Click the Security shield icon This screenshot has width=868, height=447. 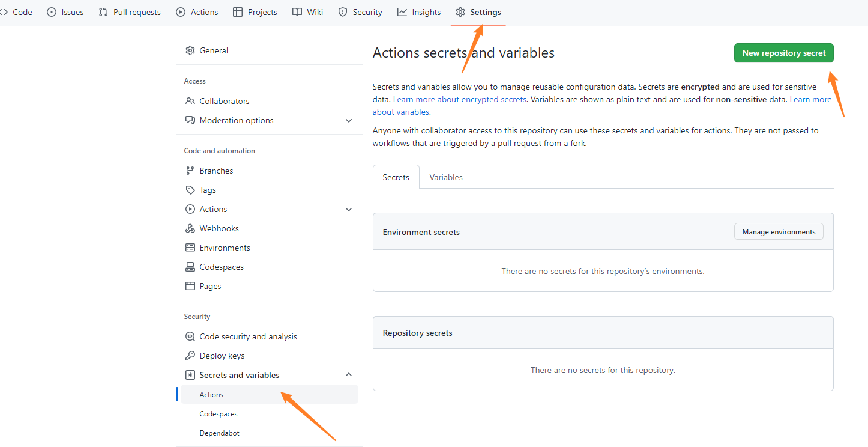[343, 12]
